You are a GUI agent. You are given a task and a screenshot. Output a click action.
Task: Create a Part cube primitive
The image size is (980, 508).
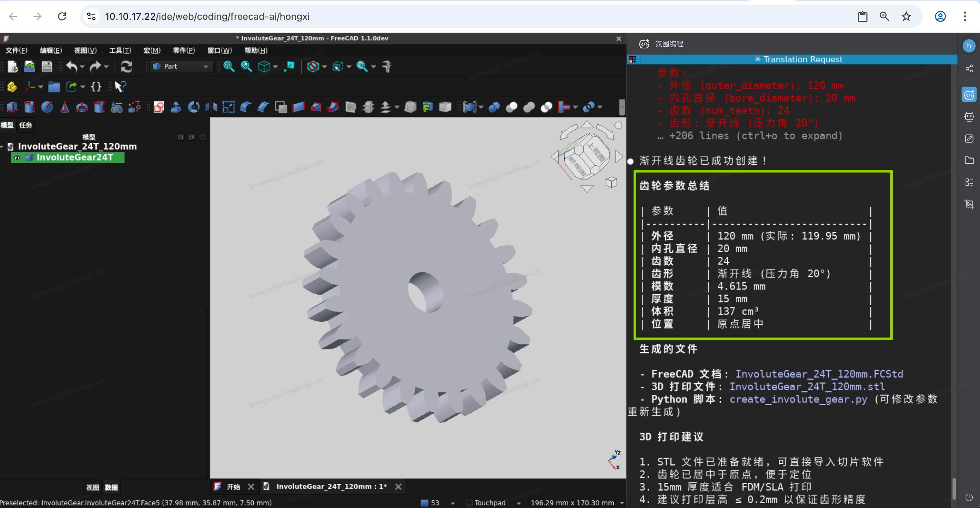(12, 107)
